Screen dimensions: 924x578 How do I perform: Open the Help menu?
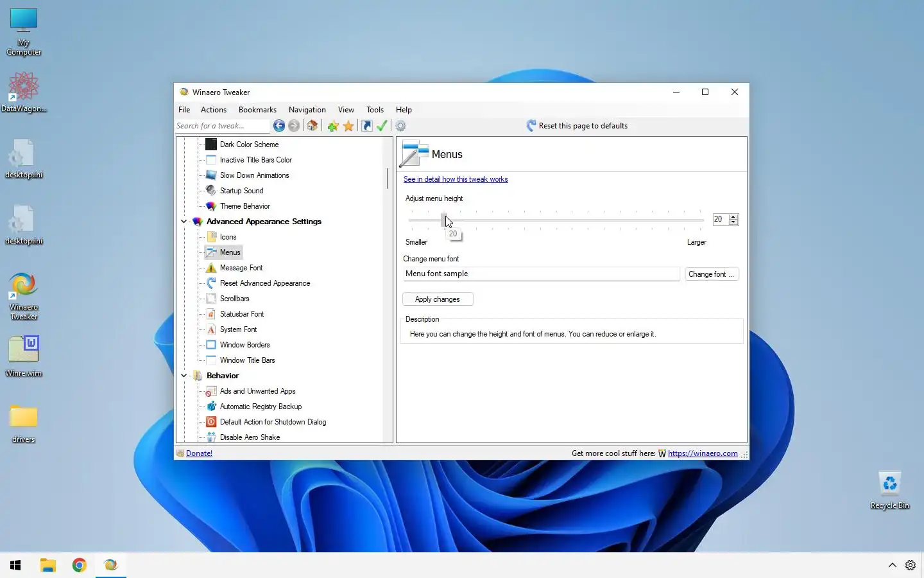404,110
